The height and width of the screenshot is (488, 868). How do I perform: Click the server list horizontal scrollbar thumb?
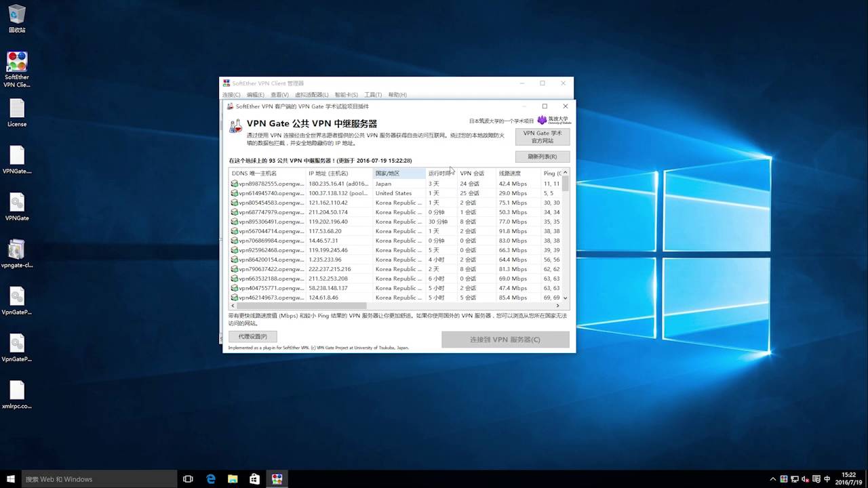pos(301,306)
